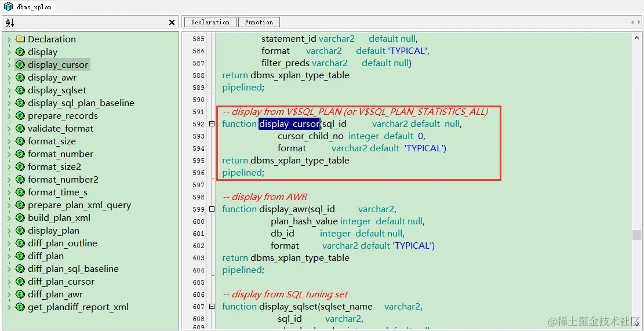Click line number 599 in the gutter

click(198, 209)
